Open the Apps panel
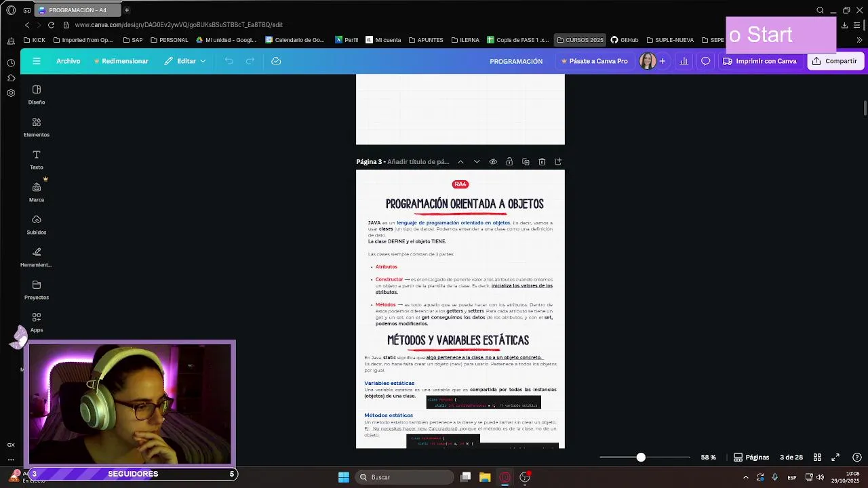 pyautogui.click(x=37, y=323)
